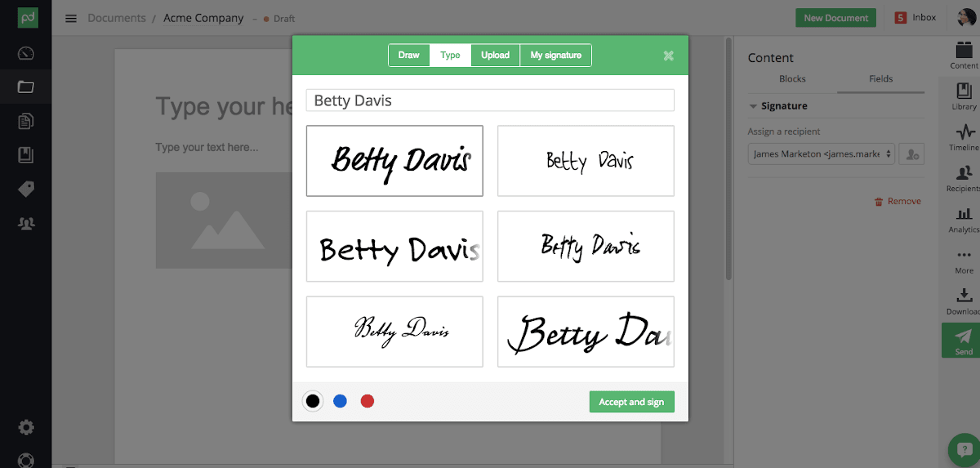Open the Contacts people icon in sidebar

[25, 223]
